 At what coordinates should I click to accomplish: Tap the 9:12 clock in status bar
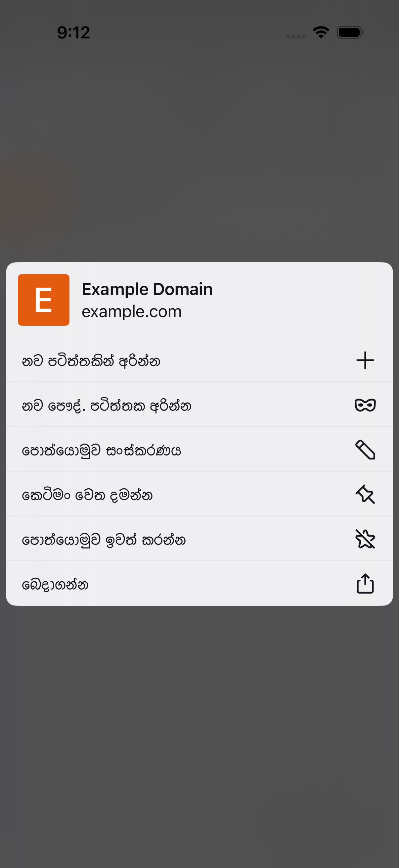click(73, 33)
